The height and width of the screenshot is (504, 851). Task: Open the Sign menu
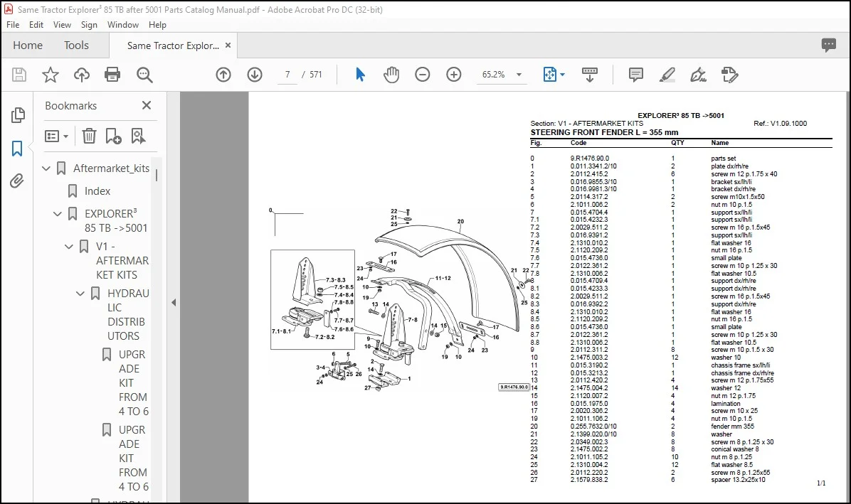tap(89, 25)
